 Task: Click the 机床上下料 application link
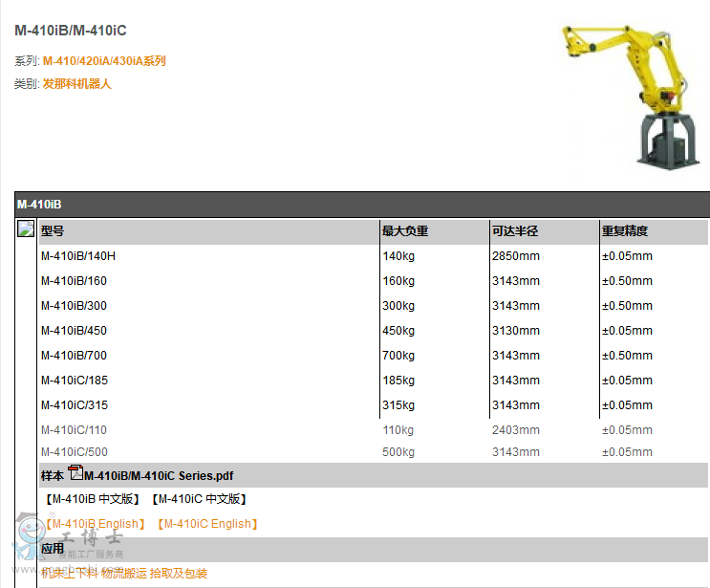tap(70, 574)
